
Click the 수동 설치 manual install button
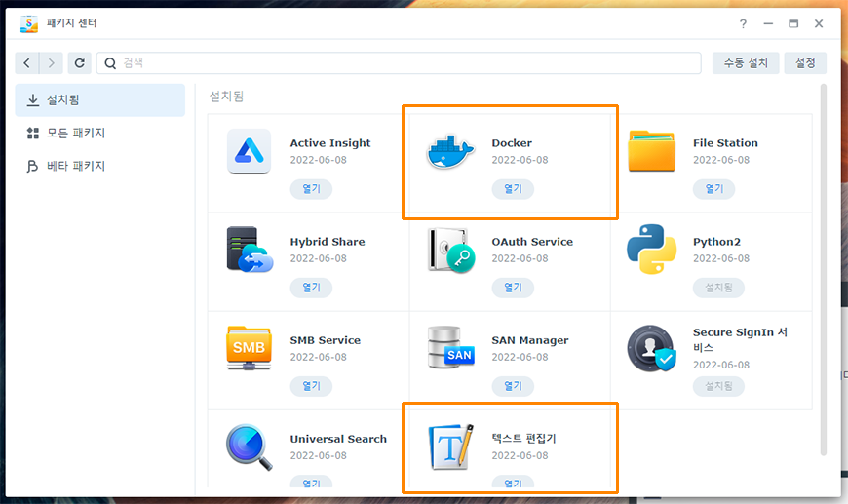(x=746, y=63)
